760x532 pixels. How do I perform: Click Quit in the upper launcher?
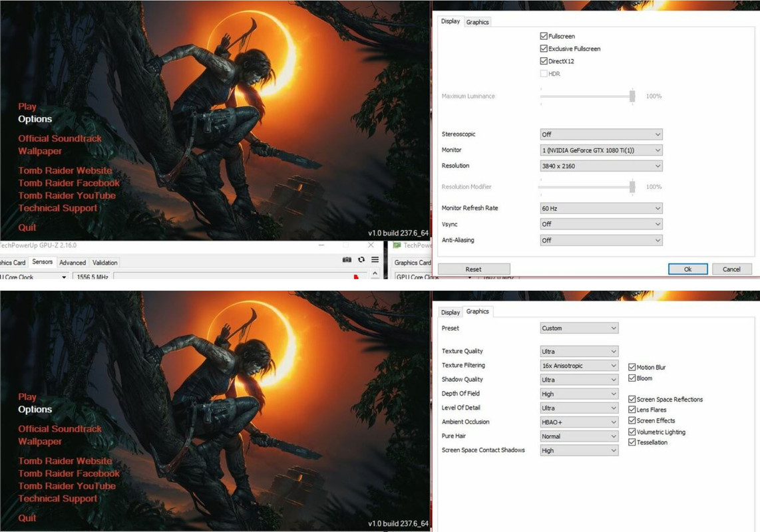27,227
